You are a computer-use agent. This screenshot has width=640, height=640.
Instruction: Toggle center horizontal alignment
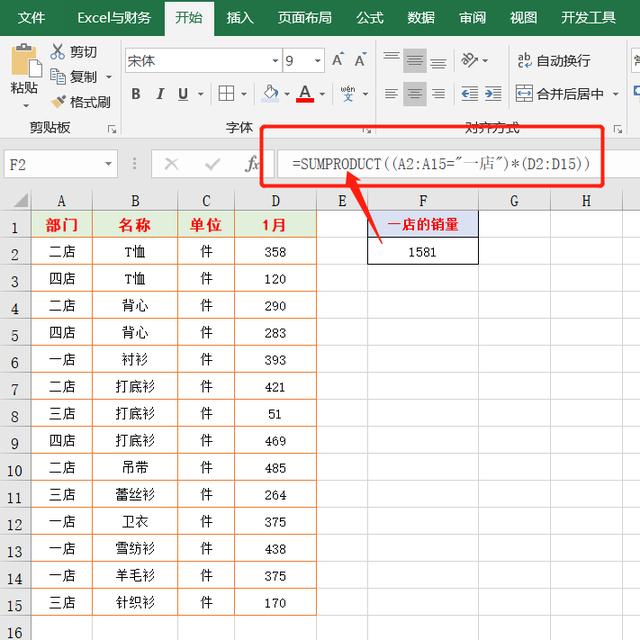tap(415, 93)
